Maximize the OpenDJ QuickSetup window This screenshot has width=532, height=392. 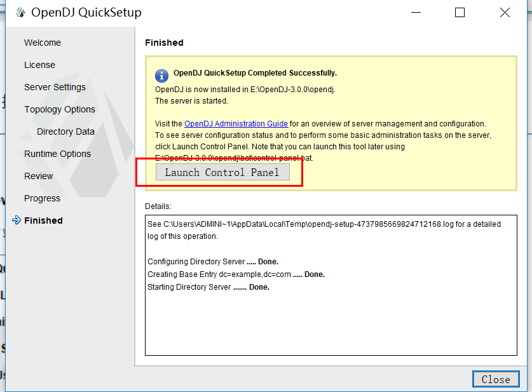[460, 13]
